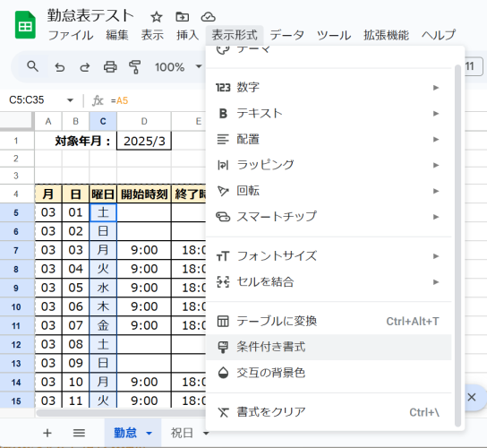This screenshot has height=448, width=487.
Task: Expand the ラッピング submenu
Action: (x=329, y=165)
